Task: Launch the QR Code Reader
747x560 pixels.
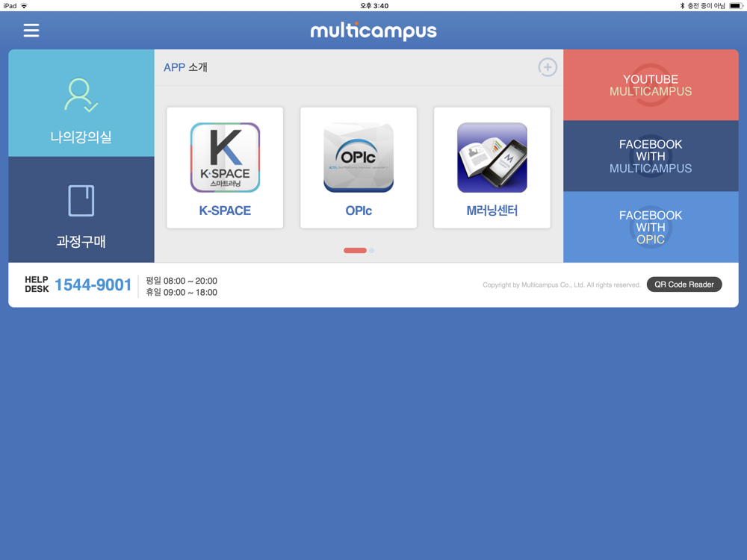Action: (x=684, y=284)
